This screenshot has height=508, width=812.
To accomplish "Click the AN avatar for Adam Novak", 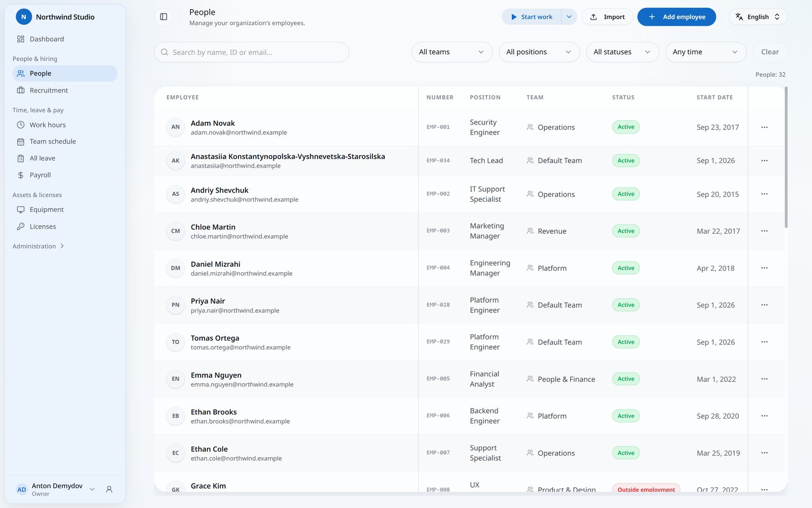I will click(x=176, y=127).
